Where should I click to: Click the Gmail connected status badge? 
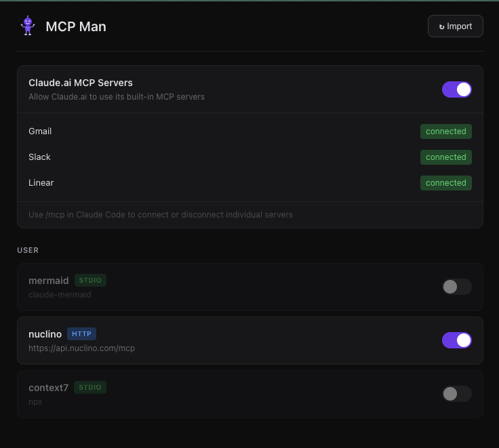pyautogui.click(x=446, y=131)
